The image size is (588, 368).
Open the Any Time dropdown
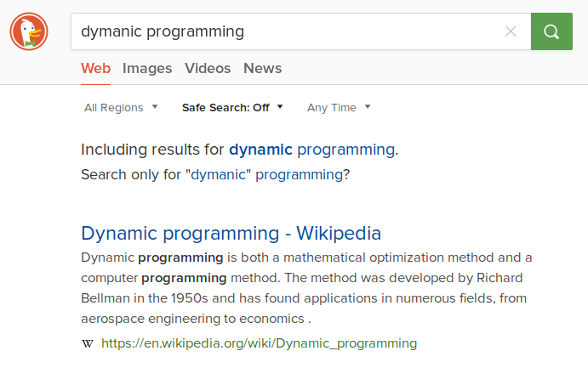coord(339,108)
